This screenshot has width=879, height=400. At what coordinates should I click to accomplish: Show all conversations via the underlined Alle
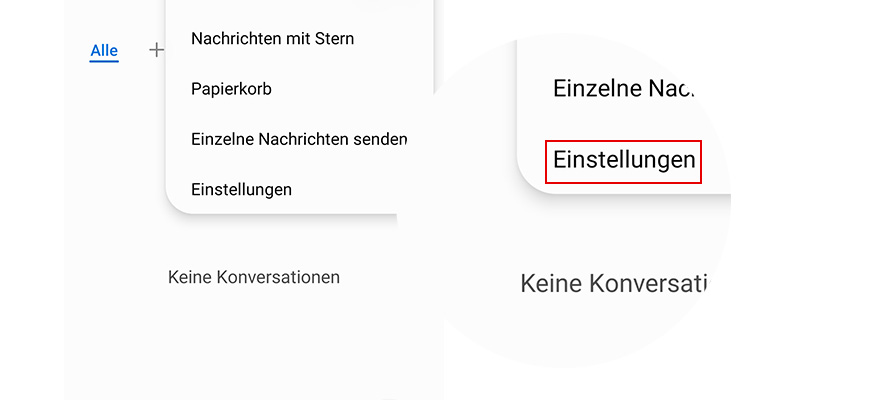point(104,50)
